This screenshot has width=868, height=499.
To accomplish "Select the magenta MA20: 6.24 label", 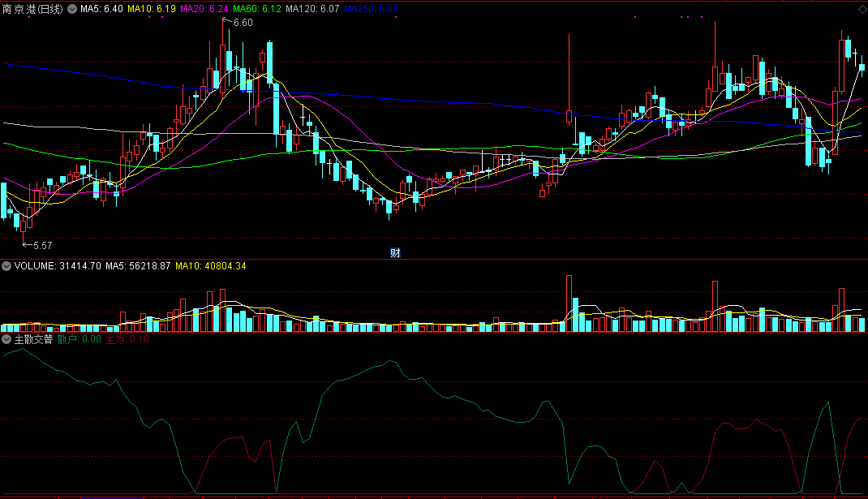I will pyautogui.click(x=204, y=9).
